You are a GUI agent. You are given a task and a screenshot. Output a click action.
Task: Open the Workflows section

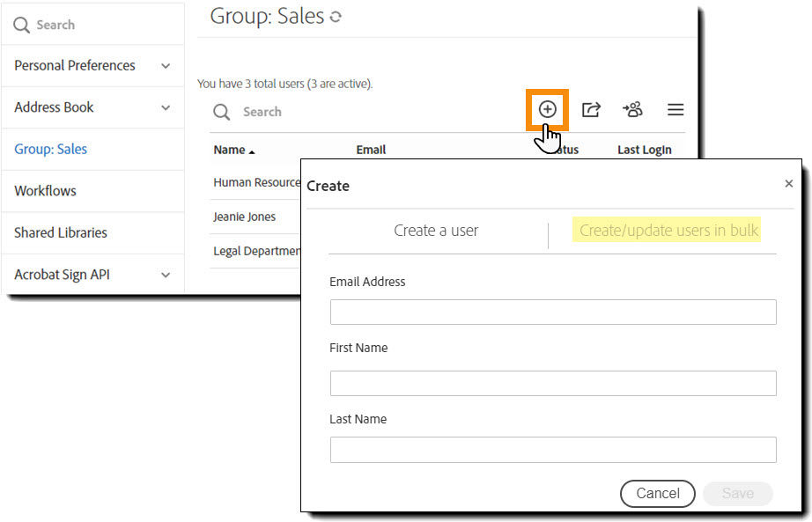click(x=45, y=190)
